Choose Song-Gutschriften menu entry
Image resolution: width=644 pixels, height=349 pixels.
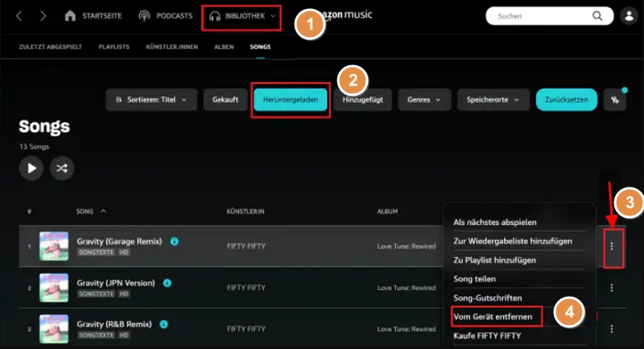pyautogui.click(x=488, y=298)
